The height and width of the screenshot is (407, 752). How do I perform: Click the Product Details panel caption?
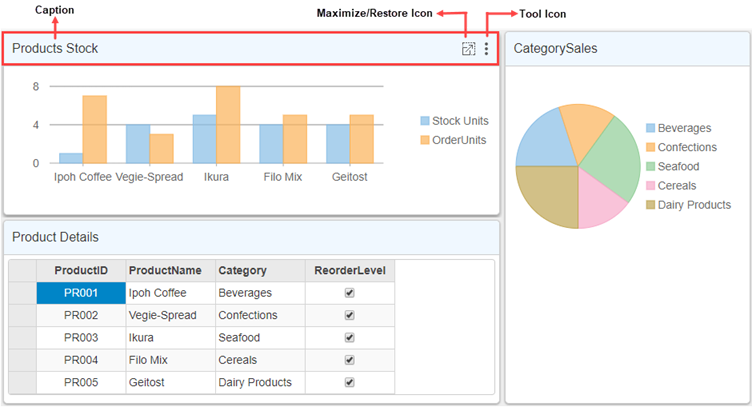55,237
